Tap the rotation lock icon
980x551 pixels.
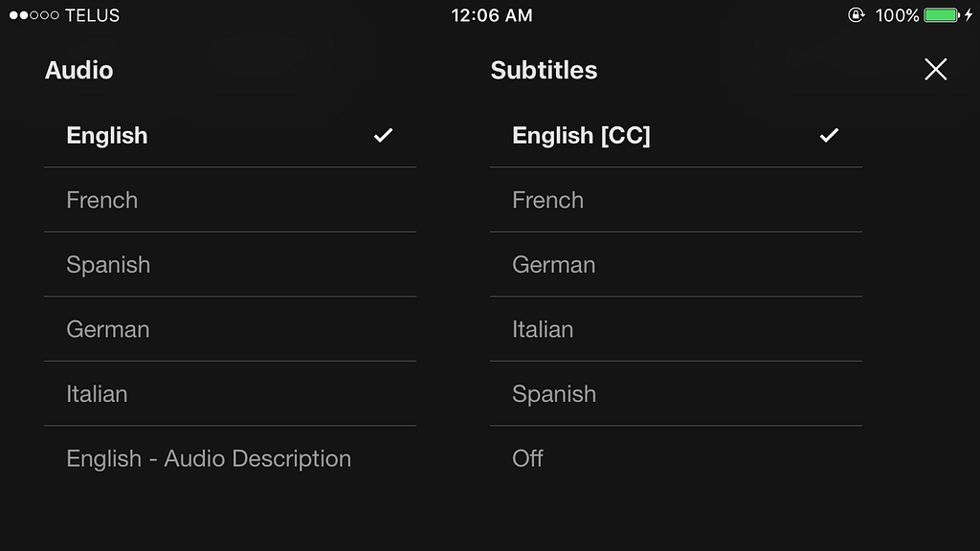point(856,15)
